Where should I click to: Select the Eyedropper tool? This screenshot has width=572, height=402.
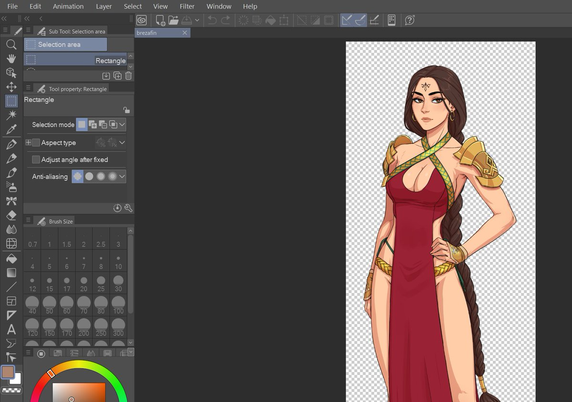(x=11, y=129)
